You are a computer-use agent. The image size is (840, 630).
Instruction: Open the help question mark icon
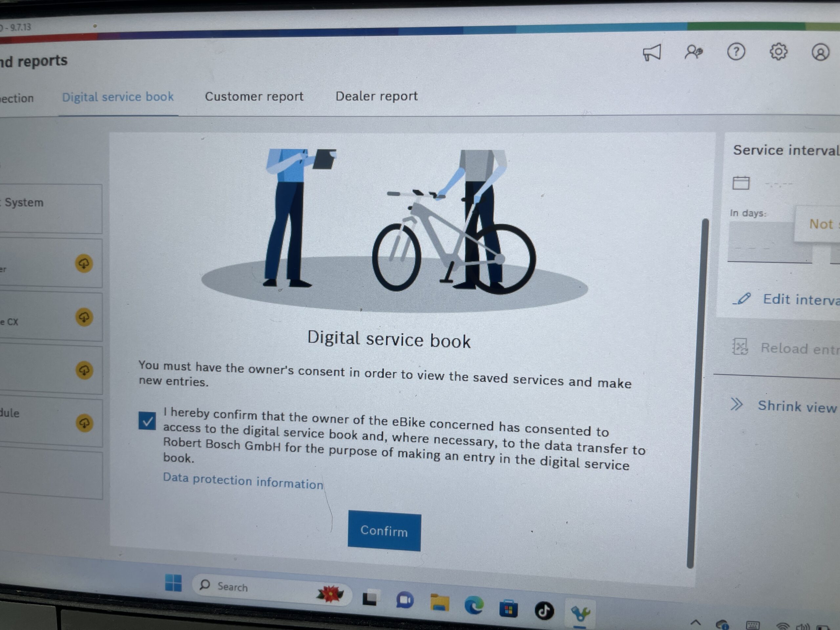click(x=736, y=52)
